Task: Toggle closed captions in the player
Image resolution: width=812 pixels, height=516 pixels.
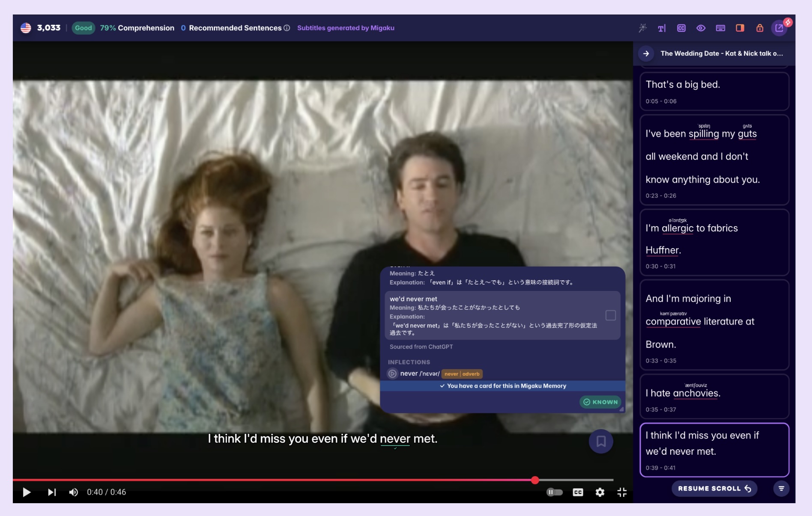Action: tap(578, 492)
